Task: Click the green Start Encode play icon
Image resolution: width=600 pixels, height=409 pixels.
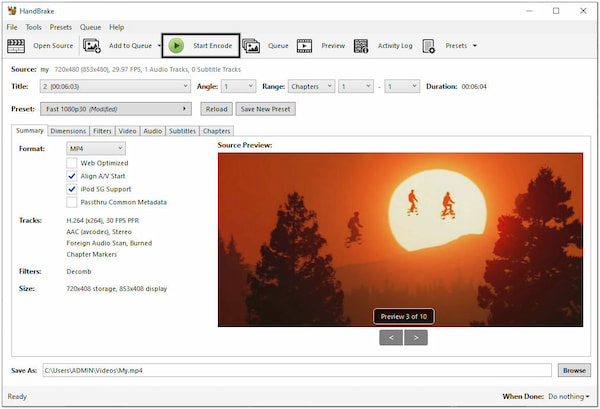Action: 176,46
